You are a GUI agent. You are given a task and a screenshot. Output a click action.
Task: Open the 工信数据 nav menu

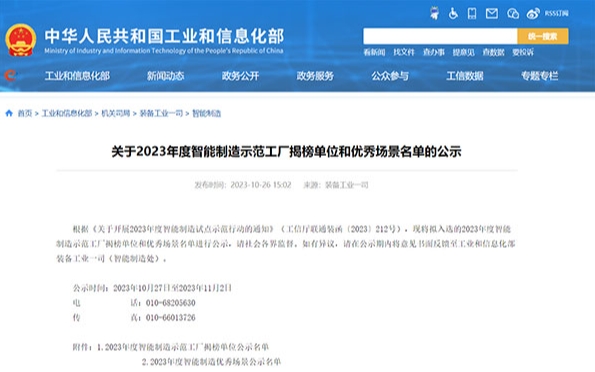coord(464,76)
